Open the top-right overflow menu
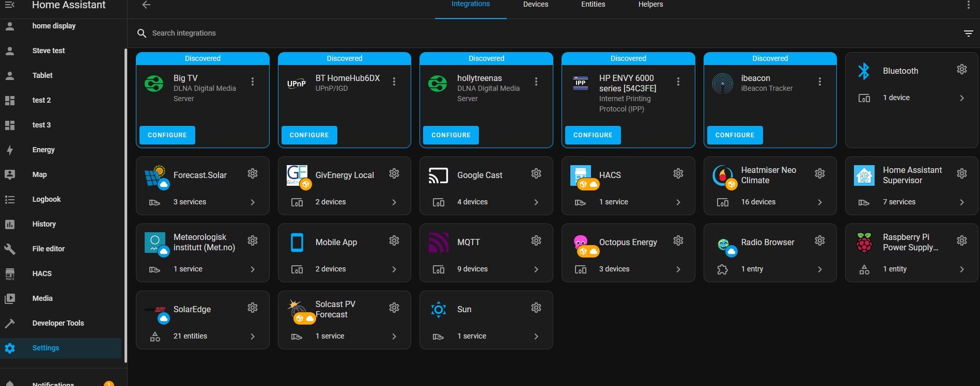The image size is (980, 386). pos(968,5)
